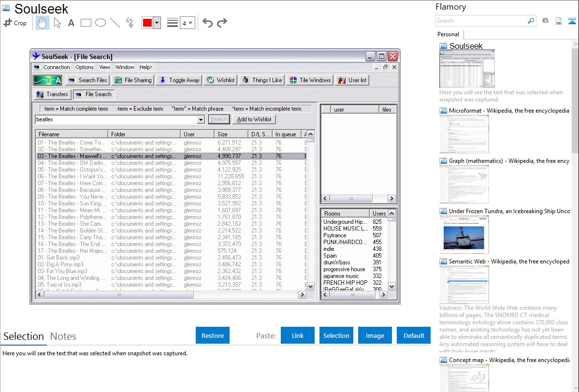Open Under Frozen Tundra ship thumbnail

point(464,234)
